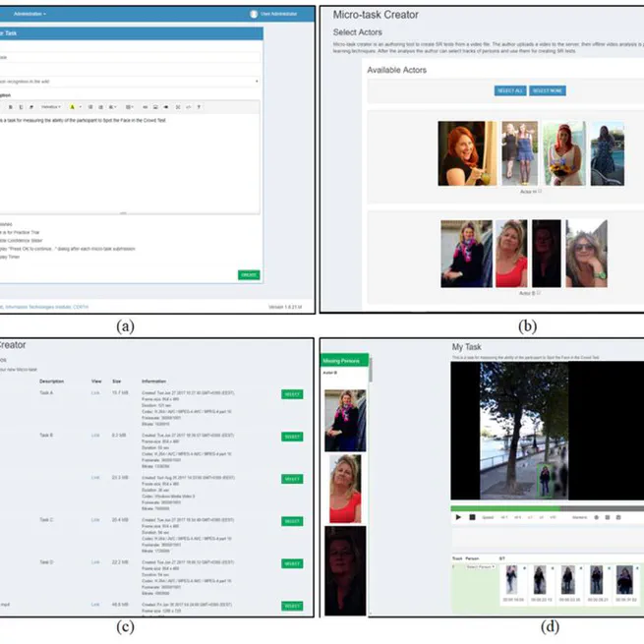Toggle bold in the description editor toolbar
This screenshot has width=644, height=644.
coord(10,107)
